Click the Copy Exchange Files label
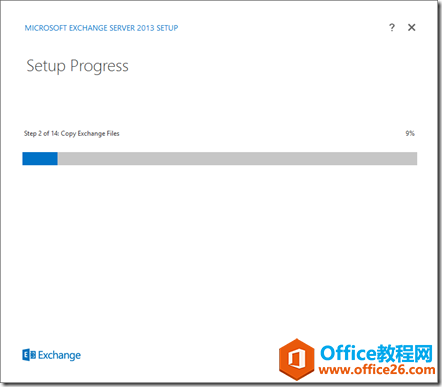The width and height of the screenshot is (442, 387). (90, 133)
